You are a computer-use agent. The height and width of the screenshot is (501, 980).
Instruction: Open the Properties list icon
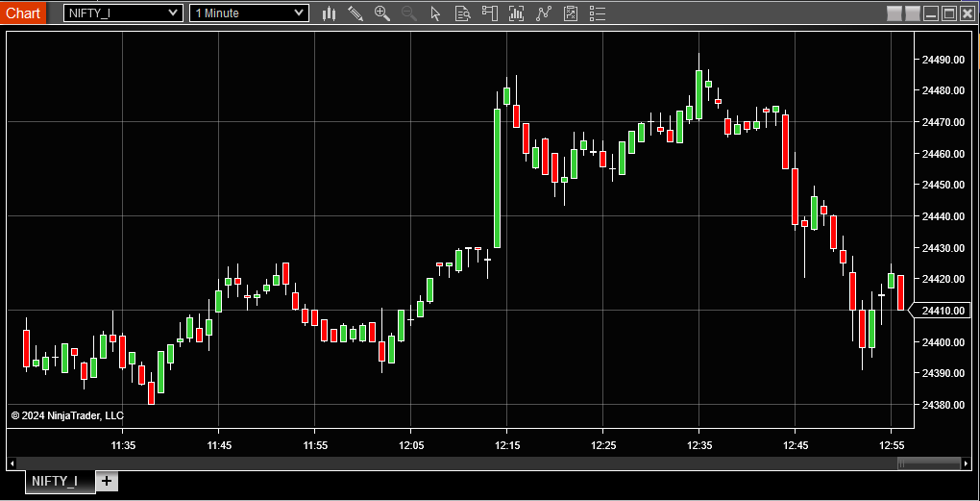pyautogui.click(x=598, y=13)
